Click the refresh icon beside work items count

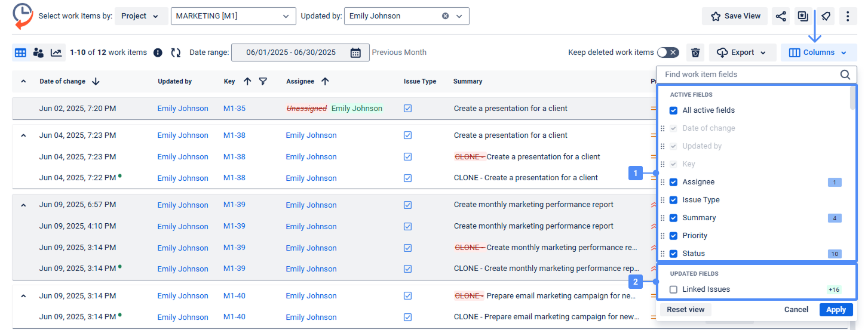176,53
